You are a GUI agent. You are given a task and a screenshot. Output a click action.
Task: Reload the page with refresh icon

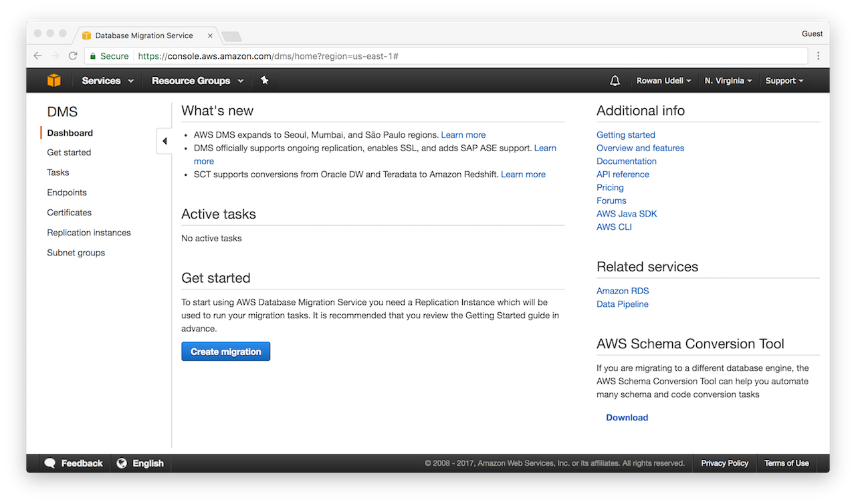(73, 56)
